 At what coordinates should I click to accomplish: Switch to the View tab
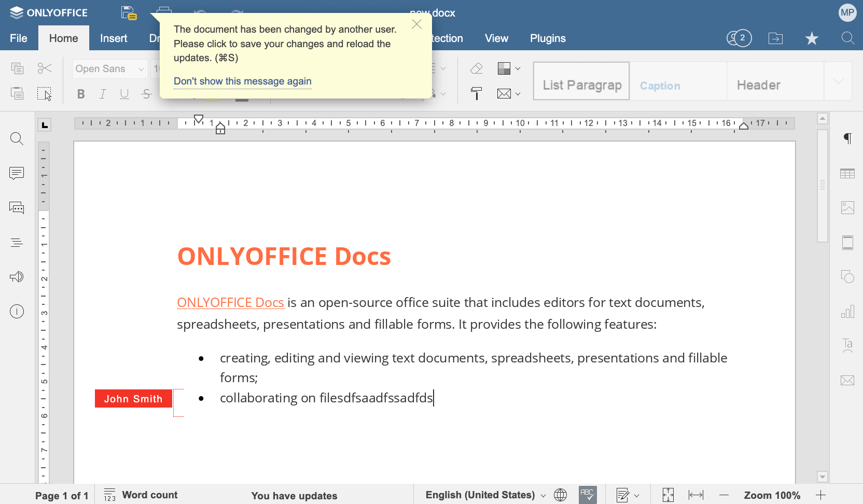tap(496, 38)
